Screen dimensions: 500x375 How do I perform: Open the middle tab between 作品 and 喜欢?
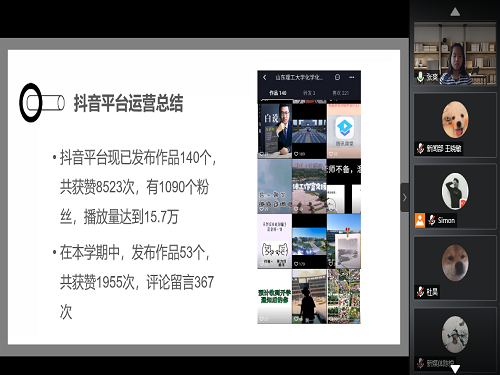pyautogui.click(x=309, y=93)
